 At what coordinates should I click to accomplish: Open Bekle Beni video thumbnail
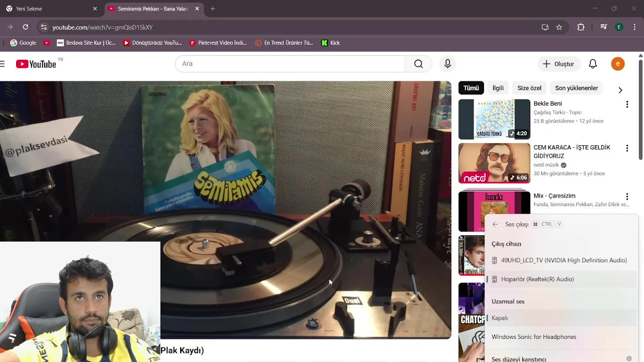(x=494, y=119)
